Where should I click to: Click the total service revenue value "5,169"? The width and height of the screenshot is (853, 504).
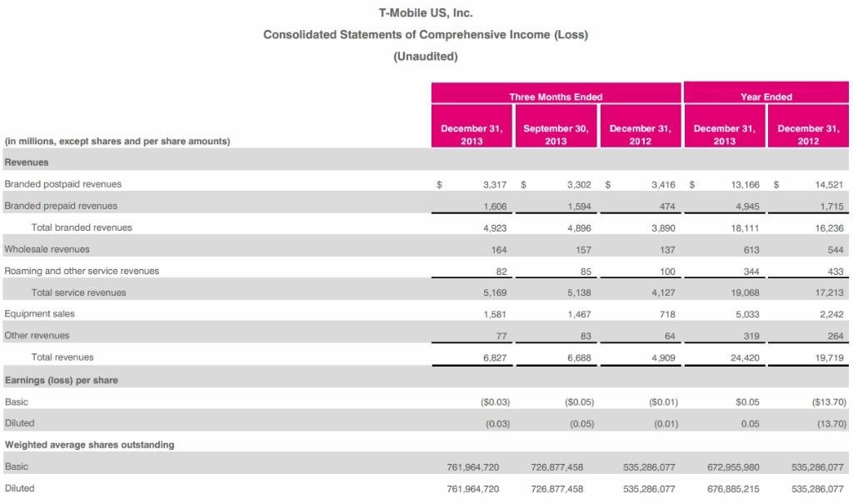click(x=495, y=293)
